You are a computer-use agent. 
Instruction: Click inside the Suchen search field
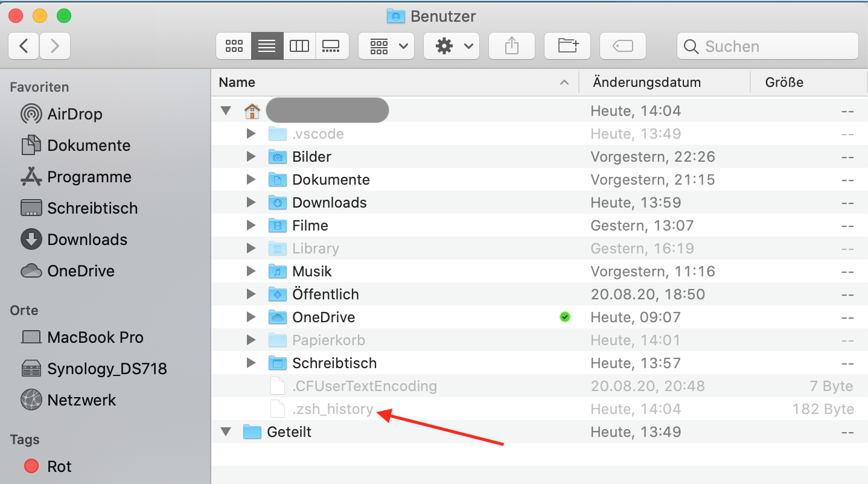pos(767,46)
